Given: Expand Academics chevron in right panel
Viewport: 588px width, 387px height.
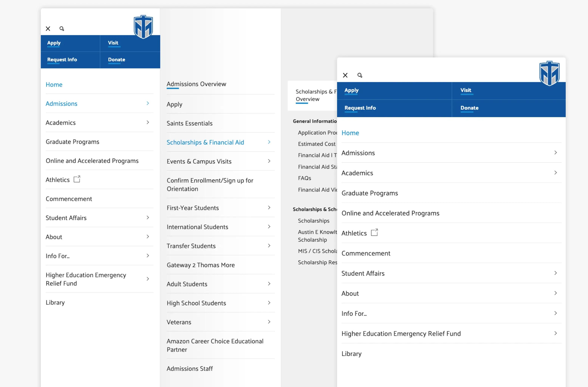Looking at the screenshot, I should pyautogui.click(x=556, y=173).
